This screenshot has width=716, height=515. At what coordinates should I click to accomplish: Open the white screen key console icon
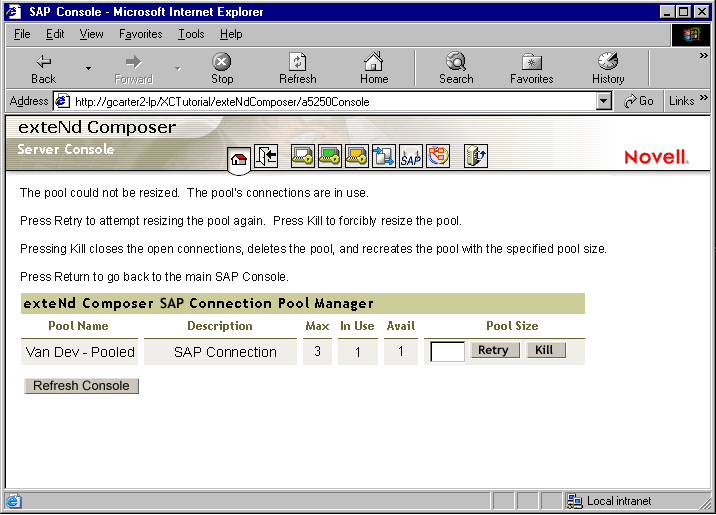click(303, 156)
